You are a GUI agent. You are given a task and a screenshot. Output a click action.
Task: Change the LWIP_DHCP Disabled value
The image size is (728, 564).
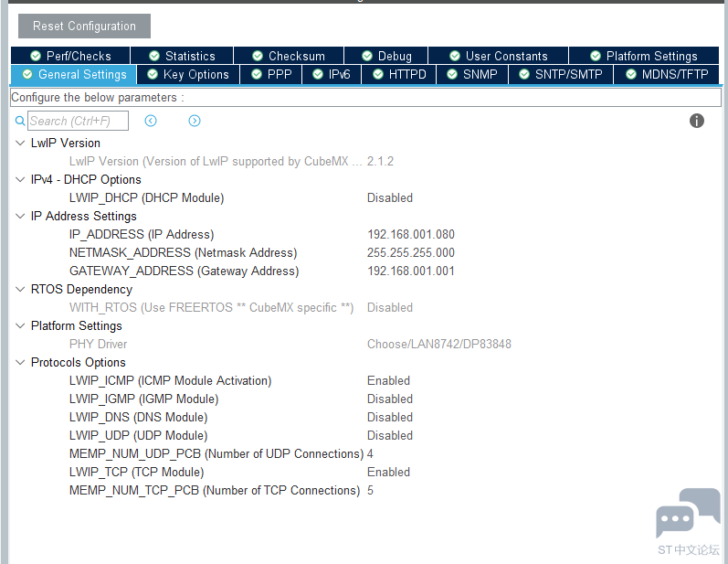[x=390, y=197]
